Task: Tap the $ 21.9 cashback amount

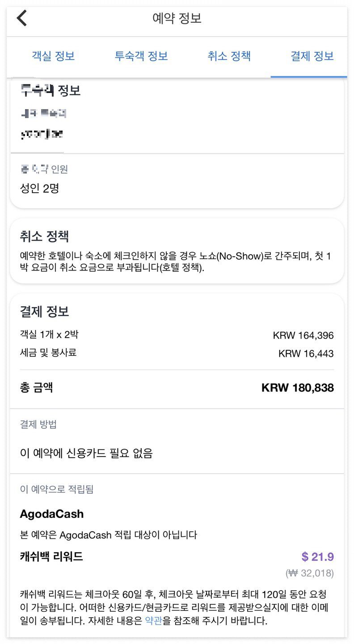Action: tap(317, 557)
